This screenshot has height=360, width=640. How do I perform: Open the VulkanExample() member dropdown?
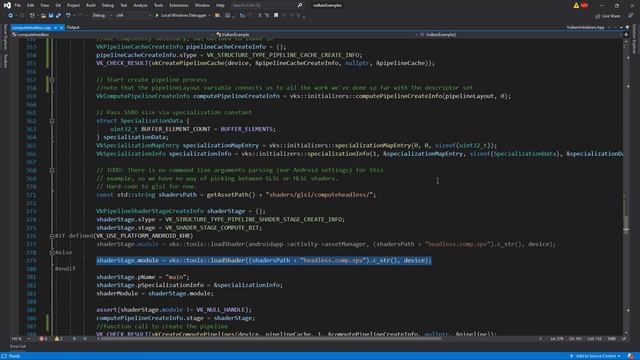[x=520, y=35]
